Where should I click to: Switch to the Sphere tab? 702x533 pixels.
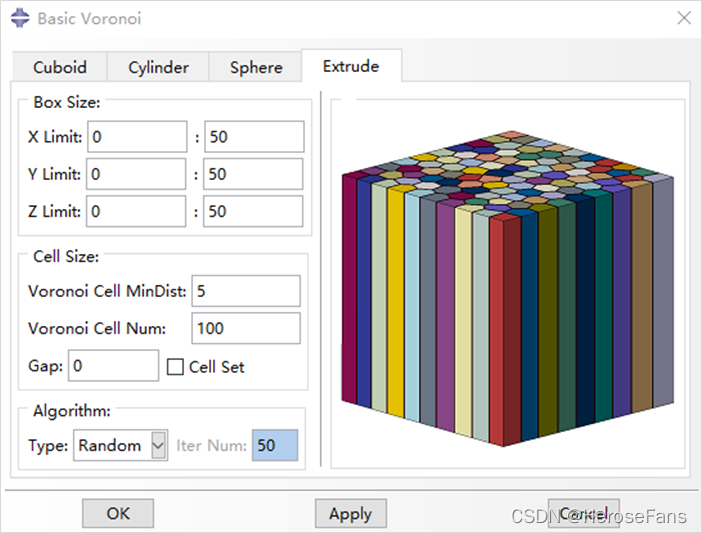(x=256, y=67)
